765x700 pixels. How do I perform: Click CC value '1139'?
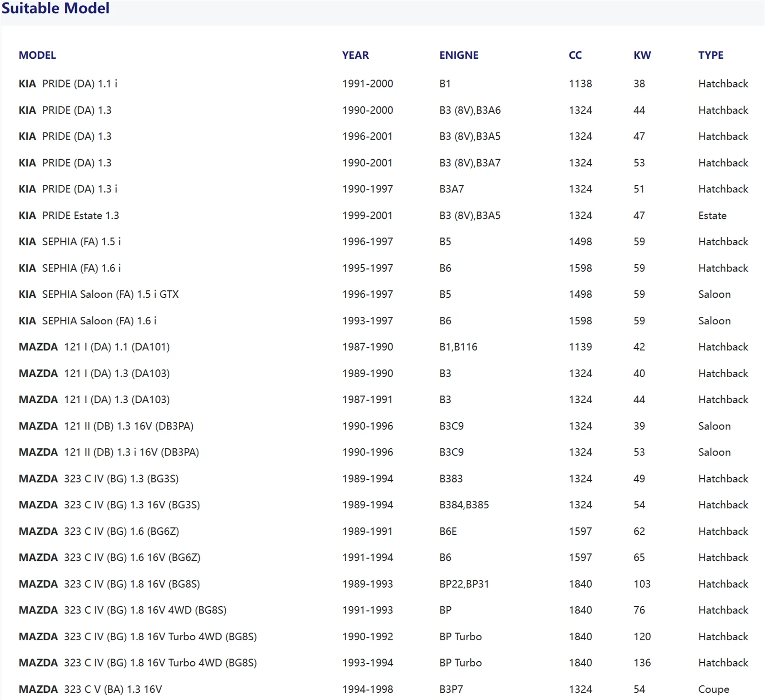pos(580,347)
